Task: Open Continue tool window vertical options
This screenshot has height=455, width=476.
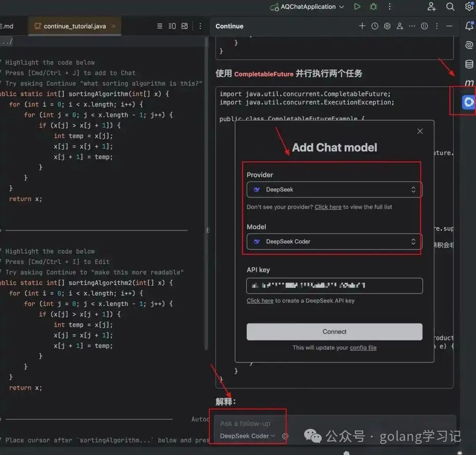Action: pos(437,26)
